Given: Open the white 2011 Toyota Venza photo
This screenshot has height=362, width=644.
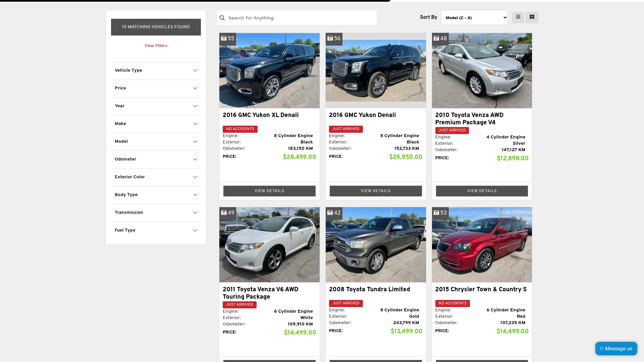Looking at the screenshot, I should point(269,245).
